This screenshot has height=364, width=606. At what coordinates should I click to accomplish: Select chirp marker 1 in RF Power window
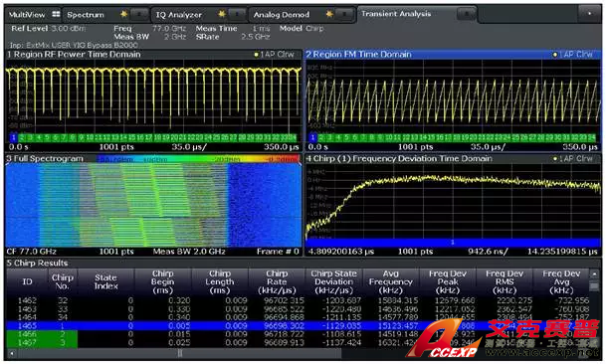coord(13,137)
